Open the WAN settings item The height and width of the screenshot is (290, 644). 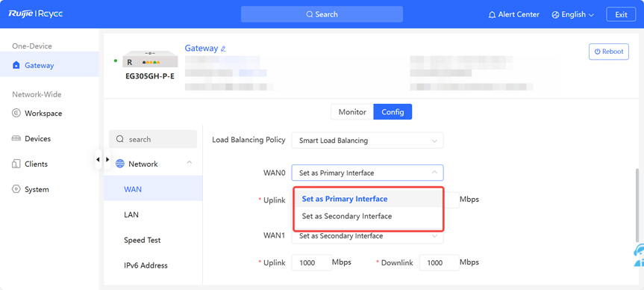tap(153, 189)
